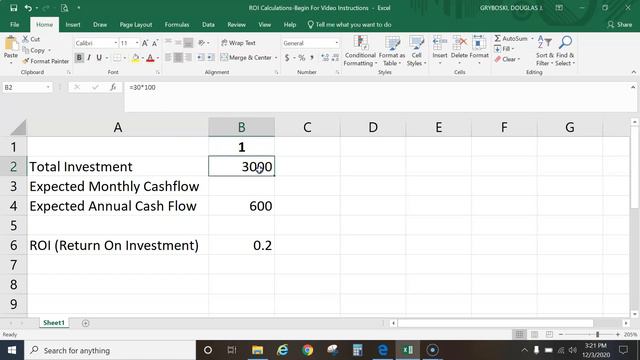Toggle Wrap Text
640x360 pixels.
238,43
